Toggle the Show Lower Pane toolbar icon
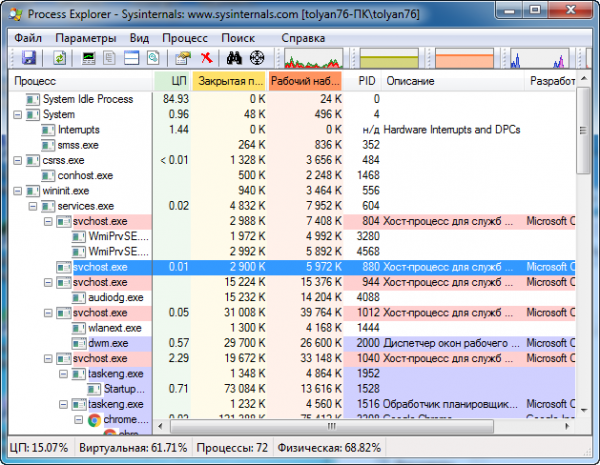 point(131,58)
